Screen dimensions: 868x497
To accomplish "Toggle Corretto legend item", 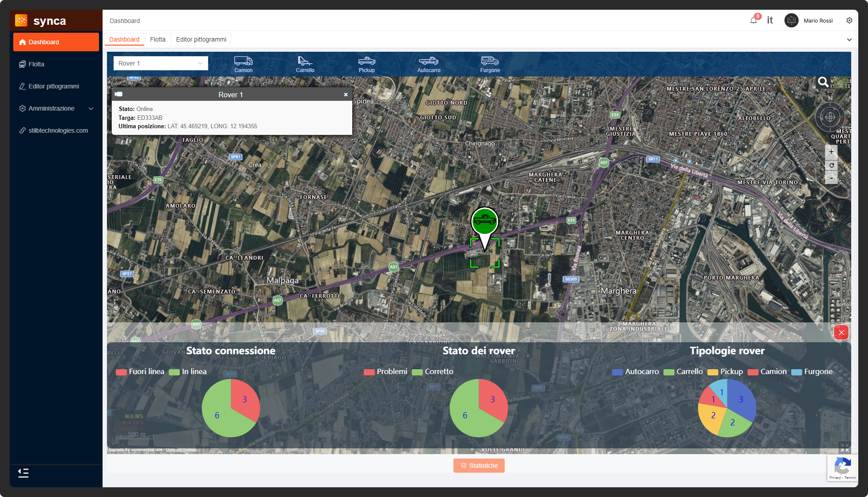I will pyautogui.click(x=433, y=372).
